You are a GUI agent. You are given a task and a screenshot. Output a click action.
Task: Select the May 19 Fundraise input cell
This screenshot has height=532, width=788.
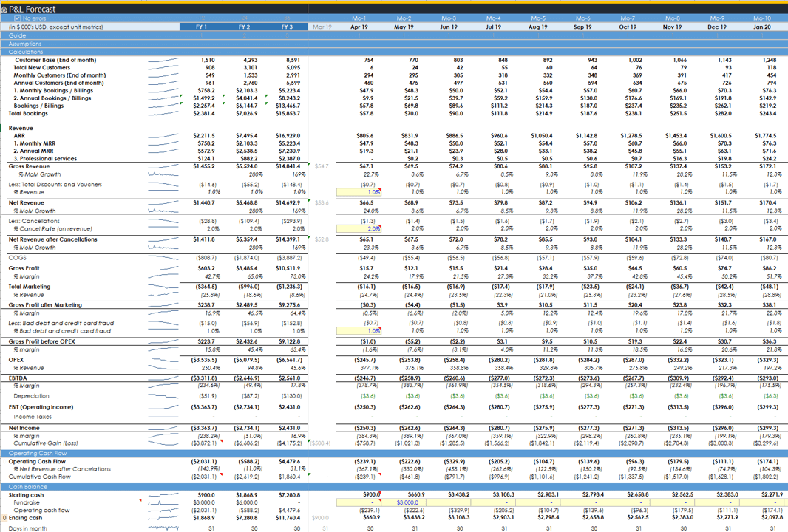pos(404,502)
